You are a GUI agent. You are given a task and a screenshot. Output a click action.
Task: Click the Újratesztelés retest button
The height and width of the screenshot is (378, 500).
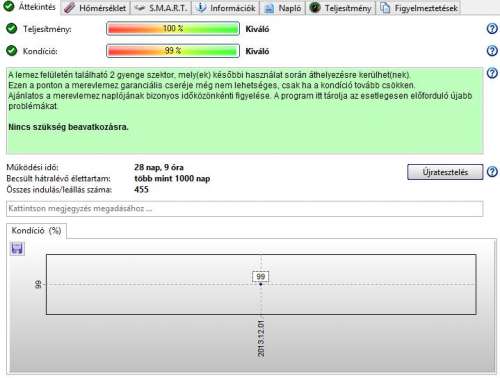click(445, 172)
